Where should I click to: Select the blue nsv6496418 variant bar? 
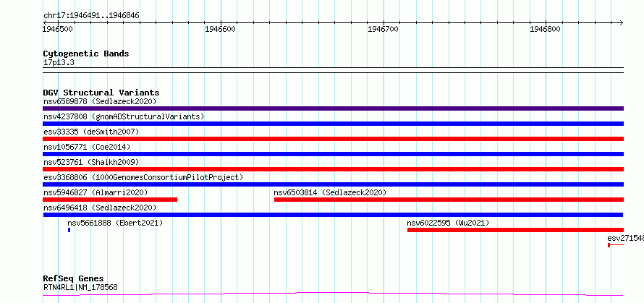333,215
